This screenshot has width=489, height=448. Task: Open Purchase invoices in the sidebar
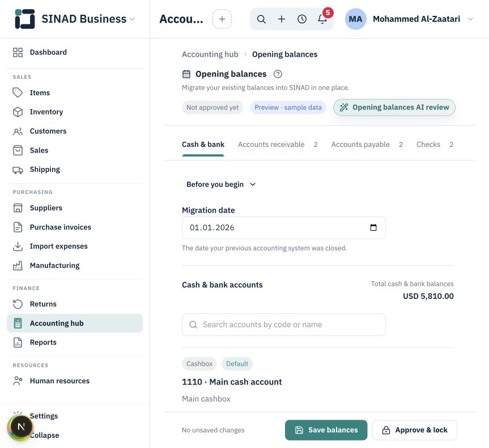click(75, 227)
